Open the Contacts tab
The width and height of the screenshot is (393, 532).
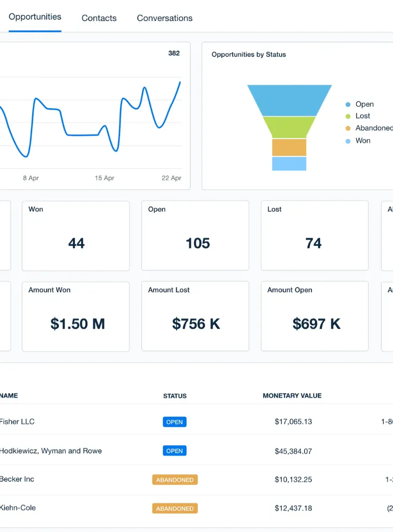click(x=99, y=18)
